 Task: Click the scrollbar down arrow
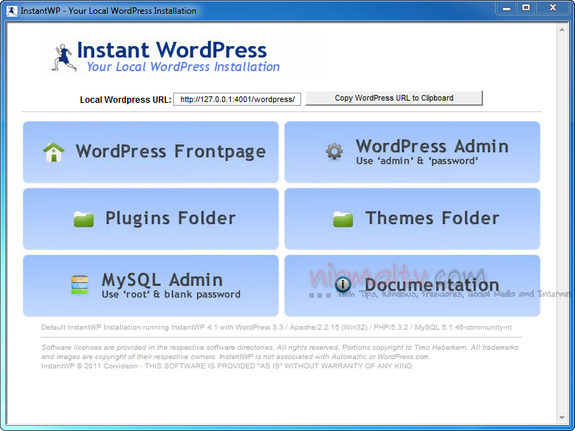(x=562, y=417)
